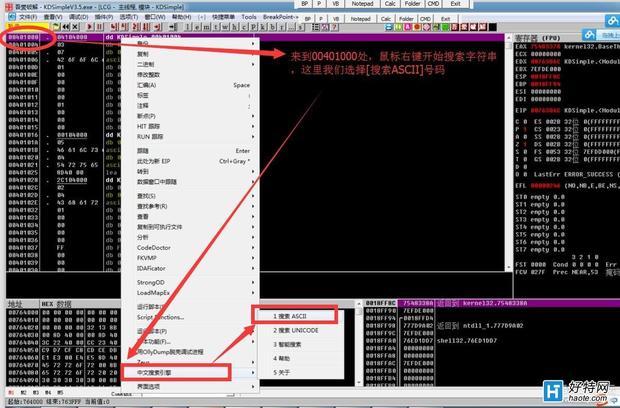620x408 pixels.
Task: Open the 文件(F) menu
Action: coord(28,17)
